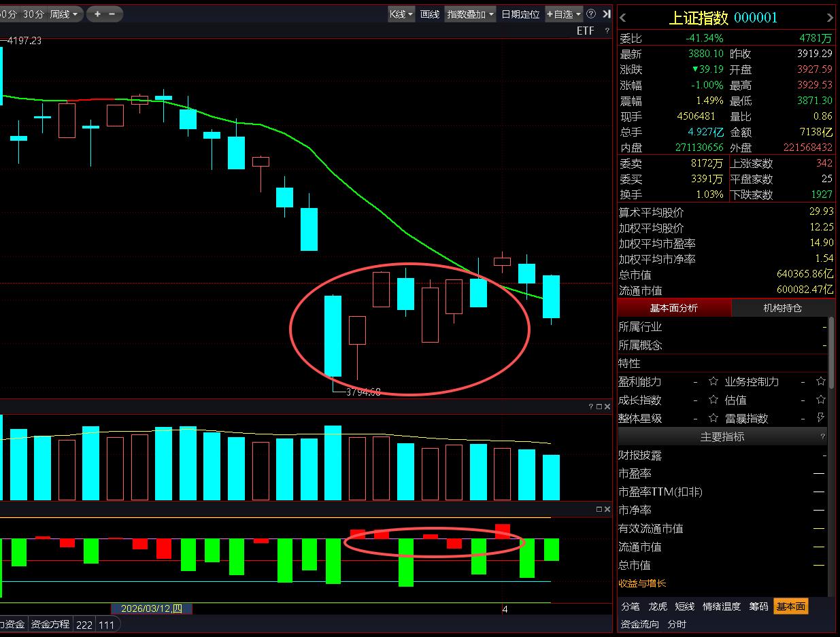
Task: Close the volume sub-chart panel
Action: click(607, 407)
